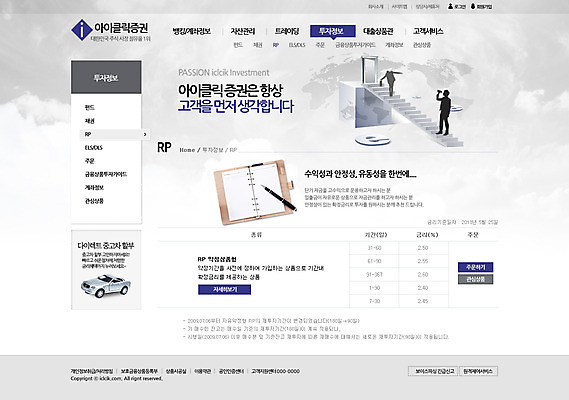Click the 'RP 확정상품형' product title
The height and width of the screenshot is (400, 569).
pos(217,259)
